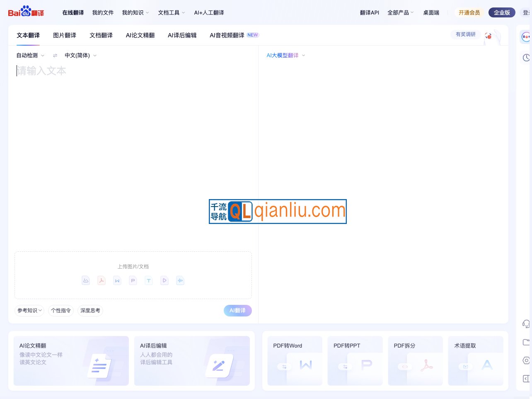Open the 开通会员 membership link
The width and height of the screenshot is (532, 399).
(x=469, y=12)
